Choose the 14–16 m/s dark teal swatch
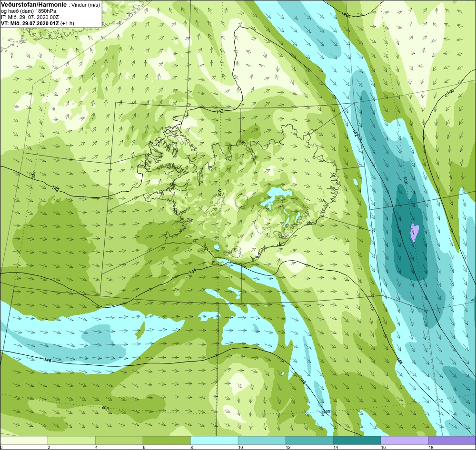 point(357,440)
